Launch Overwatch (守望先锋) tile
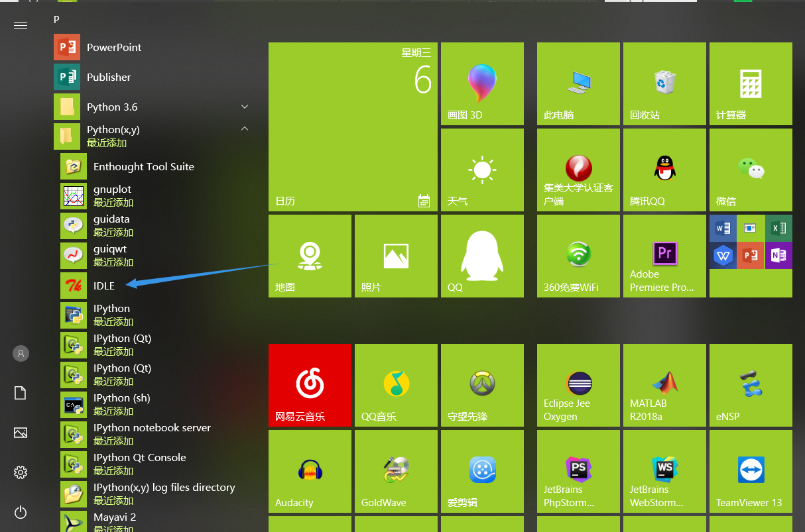805x532 pixels. (x=482, y=385)
